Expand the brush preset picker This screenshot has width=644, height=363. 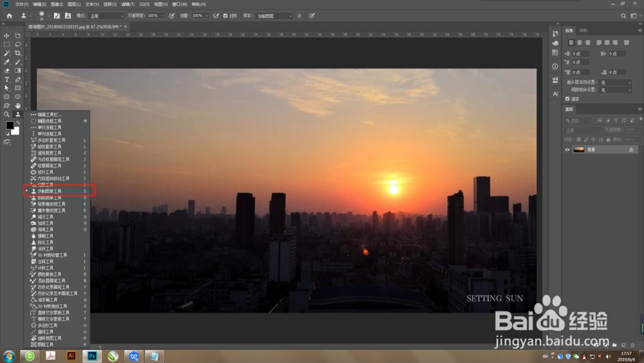(48, 16)
